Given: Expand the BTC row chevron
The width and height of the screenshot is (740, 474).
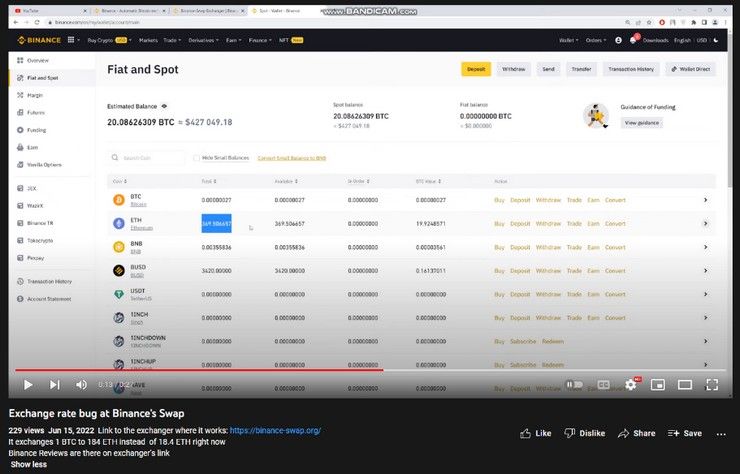Looking at the screenshot, I should click(706, 200).
